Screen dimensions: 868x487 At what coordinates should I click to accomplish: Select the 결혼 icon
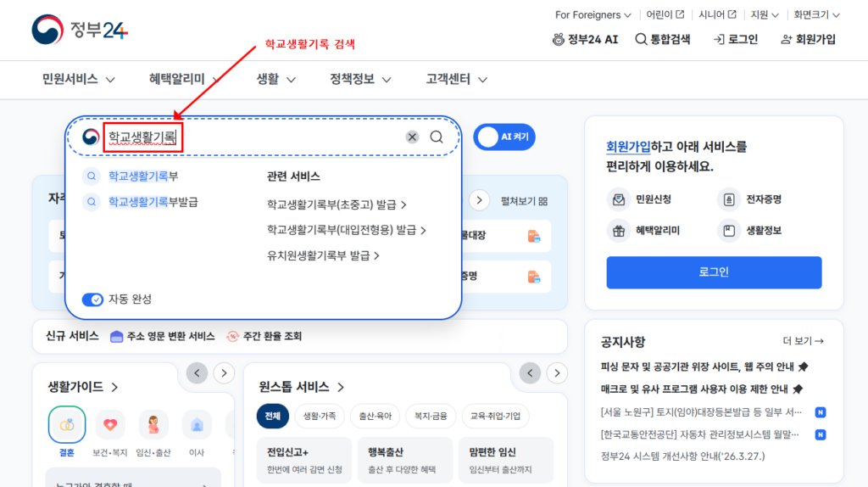click(x=67, y=425)
